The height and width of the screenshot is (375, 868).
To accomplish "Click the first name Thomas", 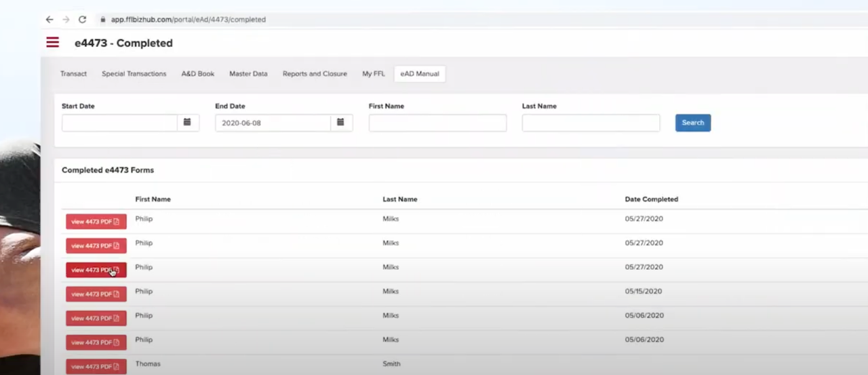I will tap(148, 364).
